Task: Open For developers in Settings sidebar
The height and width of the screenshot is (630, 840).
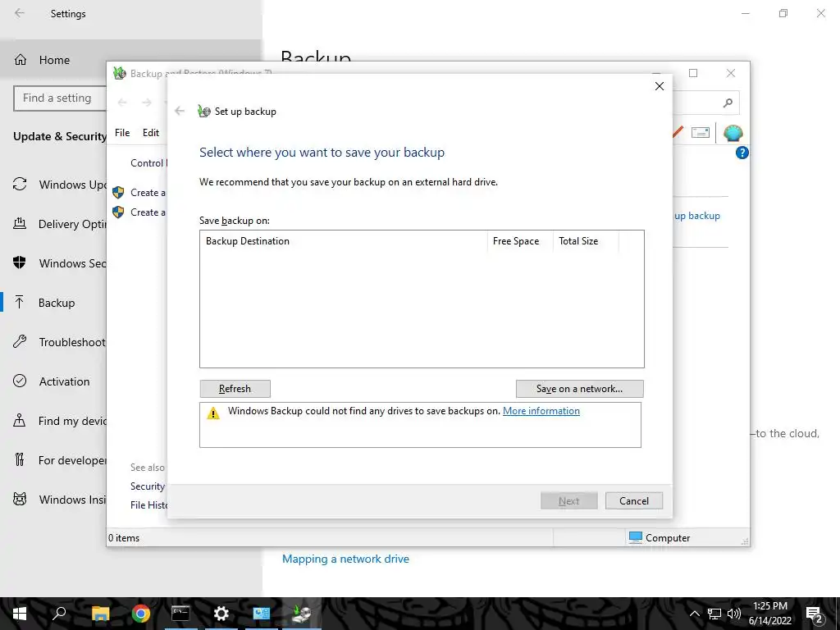Action: click(53, 460)
